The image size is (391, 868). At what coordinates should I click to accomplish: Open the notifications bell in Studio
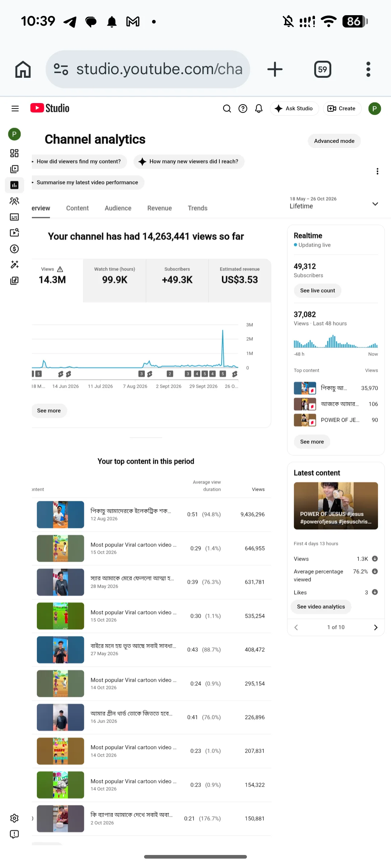pyautogui.click(x=259, y=109)
